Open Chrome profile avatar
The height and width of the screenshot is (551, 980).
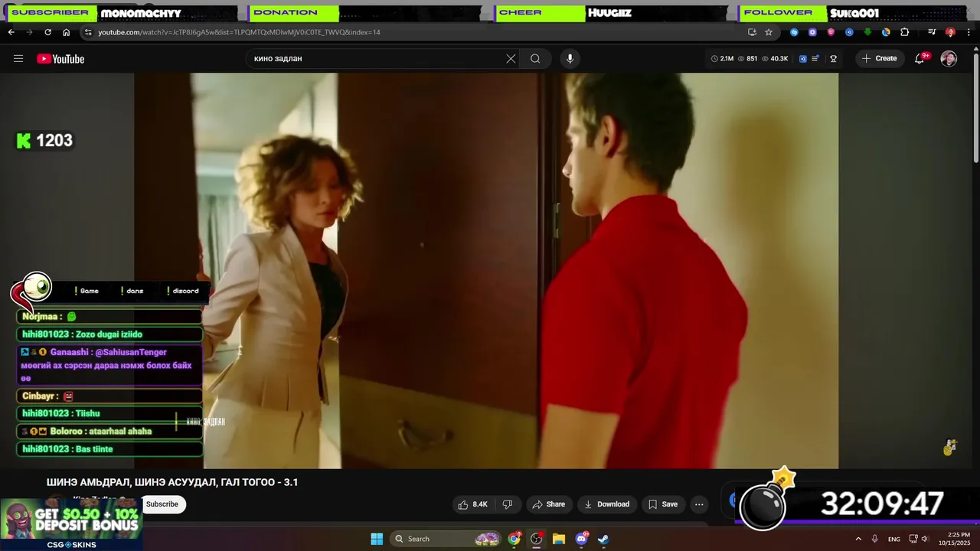click(950, 32)
